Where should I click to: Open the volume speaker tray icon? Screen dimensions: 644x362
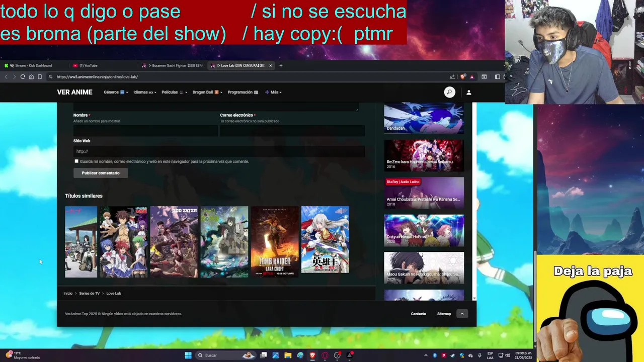507,355
